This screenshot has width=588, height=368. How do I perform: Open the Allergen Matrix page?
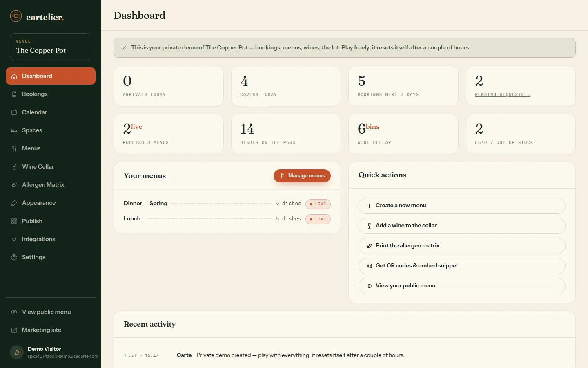(x=51, y=185)
